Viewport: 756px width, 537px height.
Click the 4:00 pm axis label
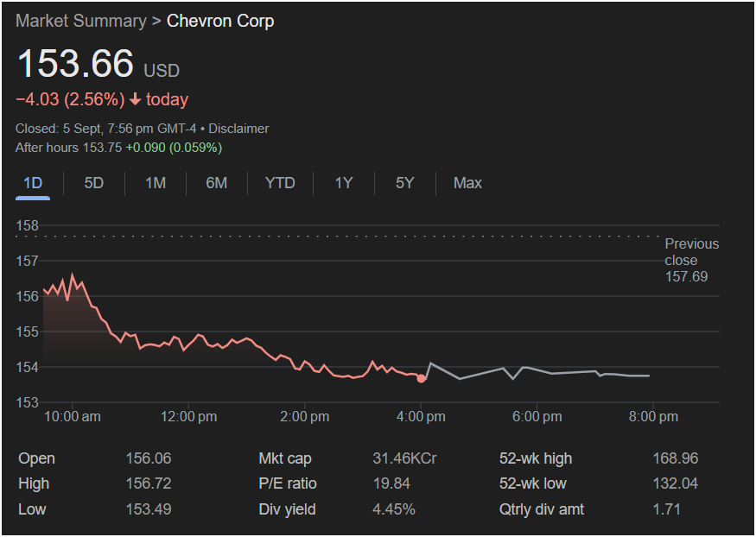(421, 417)
